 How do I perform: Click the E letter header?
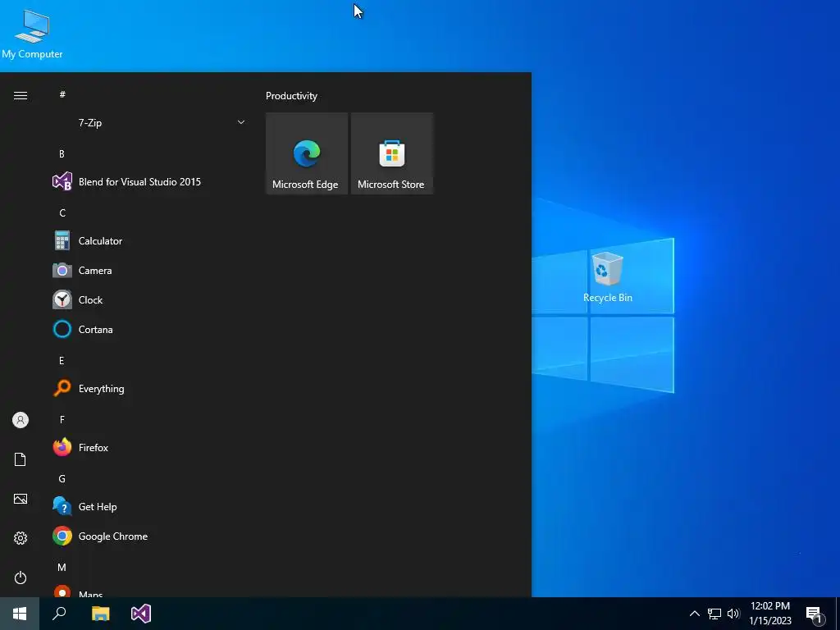(x=62, y=361)
